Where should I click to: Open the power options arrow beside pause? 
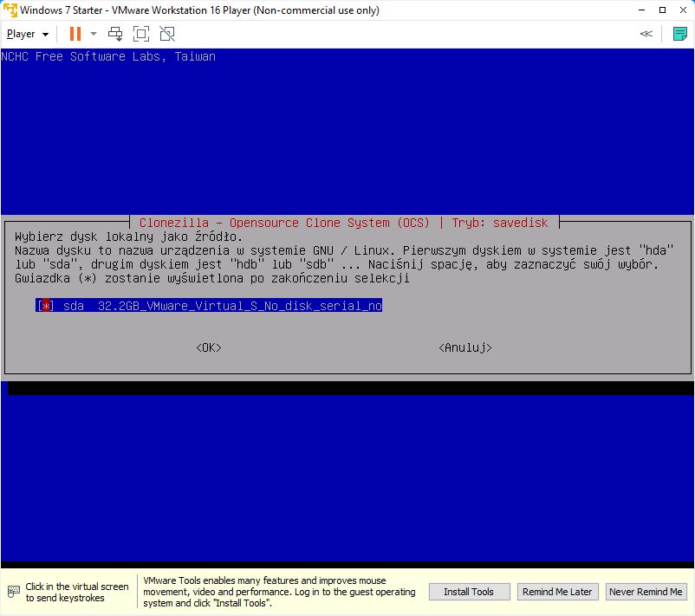tap(94, 34)
